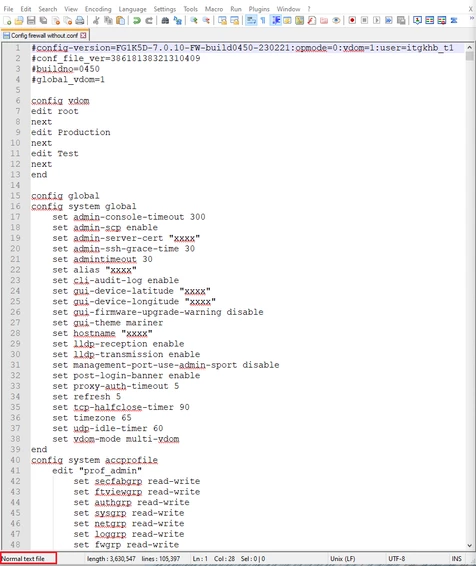Click the Playback macro icon
The height and width of the screenshot is (566, 476).
376,21
